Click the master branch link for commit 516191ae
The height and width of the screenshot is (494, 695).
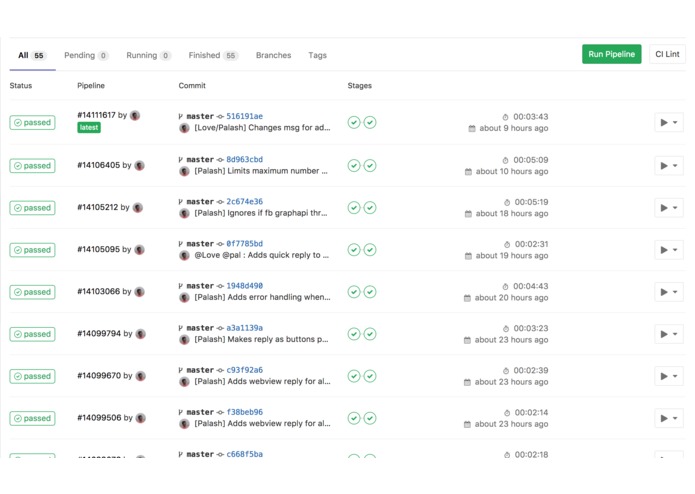[x=200, y=116]
